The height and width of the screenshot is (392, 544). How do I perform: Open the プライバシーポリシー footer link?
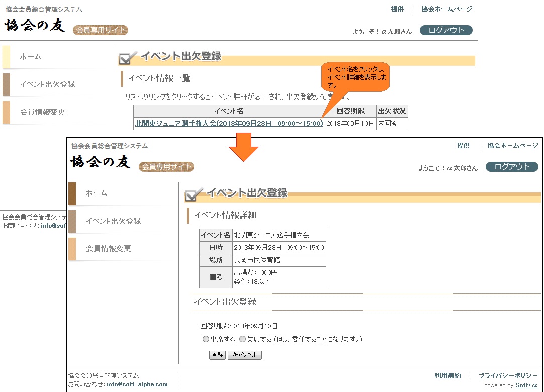click(508, 376)
